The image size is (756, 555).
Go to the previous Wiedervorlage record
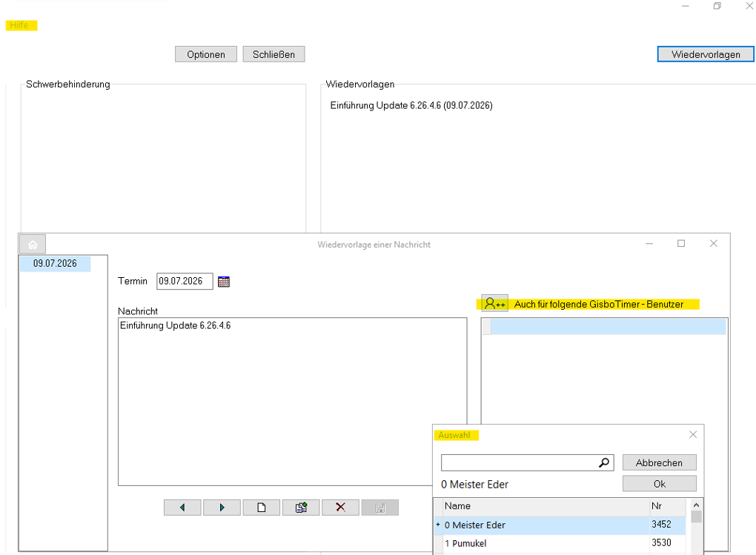tap(182, 508)
